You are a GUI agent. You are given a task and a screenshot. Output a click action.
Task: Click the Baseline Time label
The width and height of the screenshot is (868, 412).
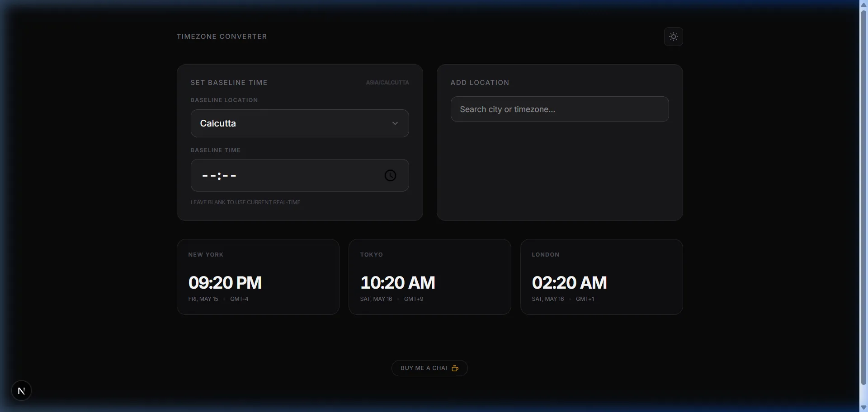tap(216, 150)
